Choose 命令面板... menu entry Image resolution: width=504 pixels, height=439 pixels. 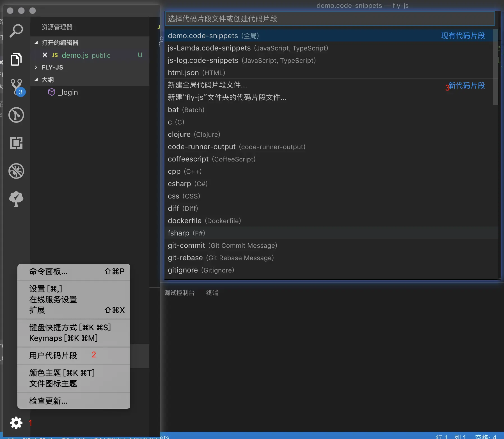click(74, 271)
